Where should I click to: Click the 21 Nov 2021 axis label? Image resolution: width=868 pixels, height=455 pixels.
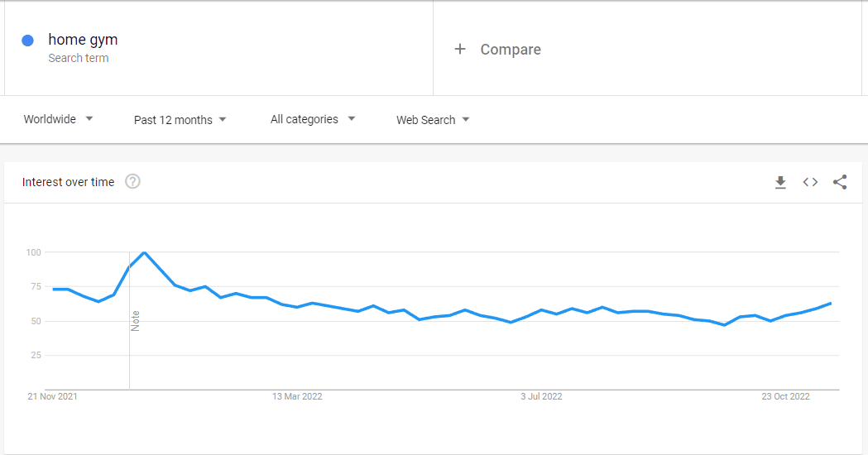click(53, 396)
